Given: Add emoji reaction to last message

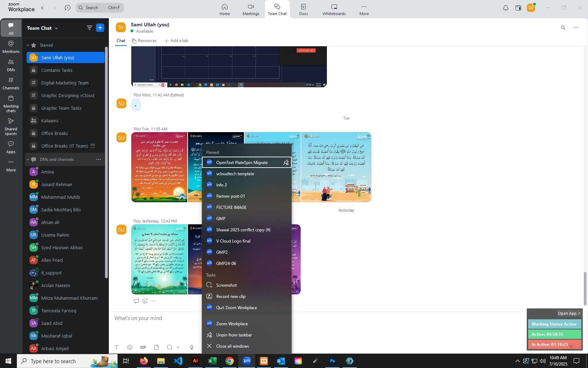Looking at the screenshot, I should [145, 301].
